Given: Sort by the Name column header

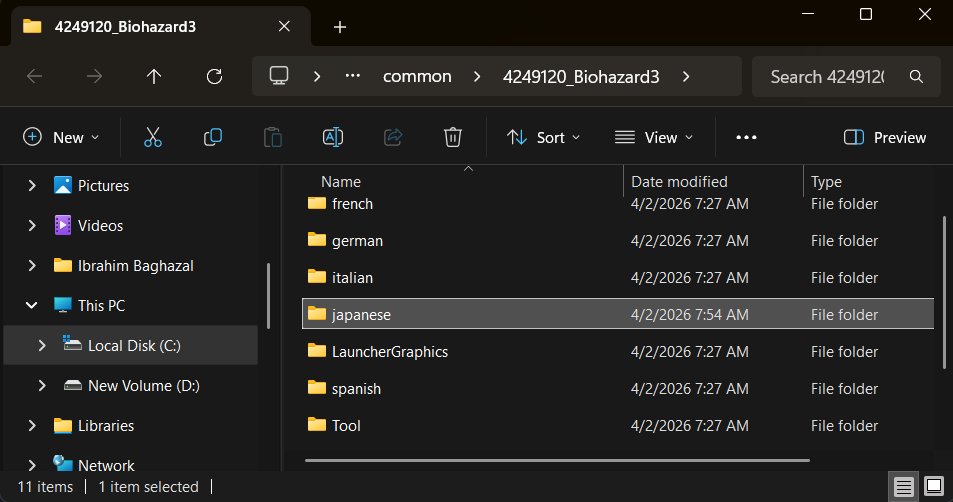Looking at the screenshot, I should point(341,182).
